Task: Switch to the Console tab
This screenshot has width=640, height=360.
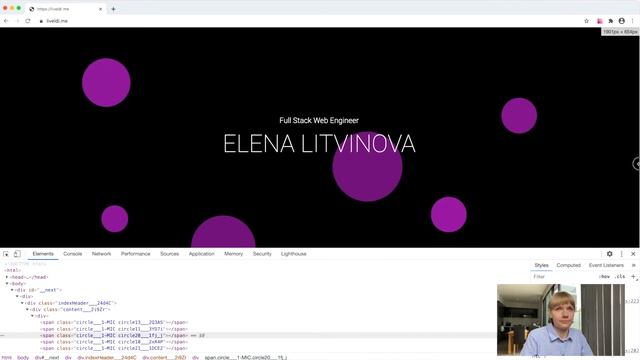Action: (73, 254)
